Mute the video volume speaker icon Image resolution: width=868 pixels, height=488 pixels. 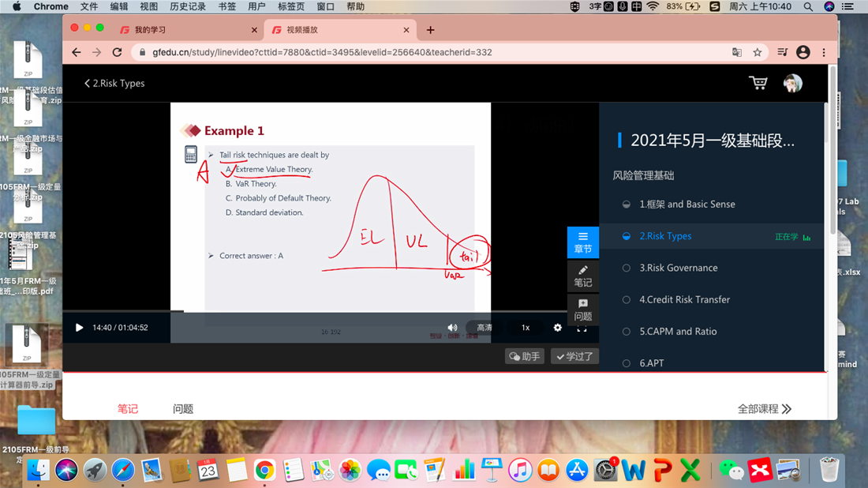452,328
